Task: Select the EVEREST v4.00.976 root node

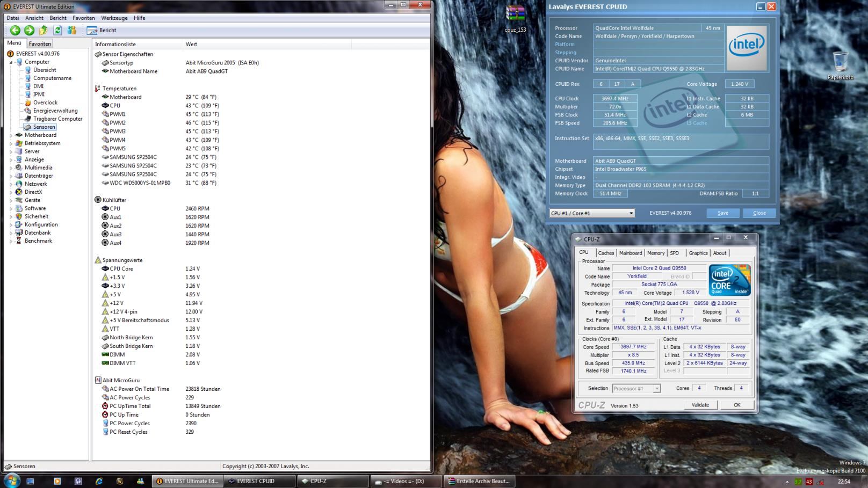Action: pos(38,54)
